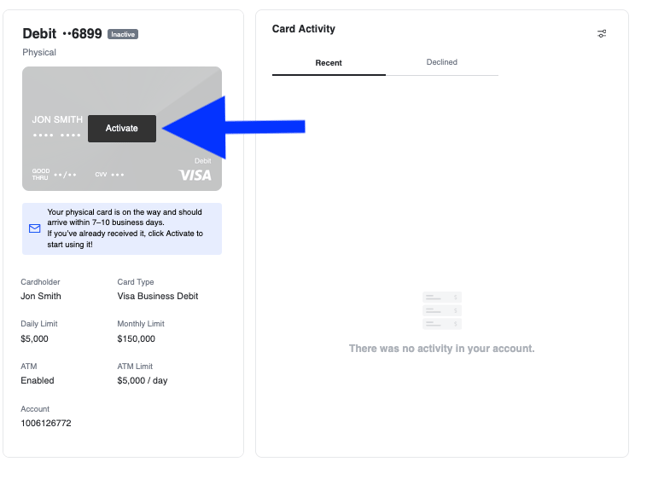Screen dimensions: 670x485
Task: Click the empty activity list illustration
Action: (x=442, y=310)
